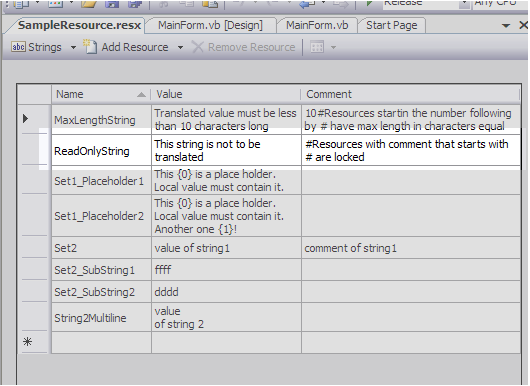530x386 pixels.
Task: Expand the Add Resource dropdown arrow
Action: click(x=180, y=48)
